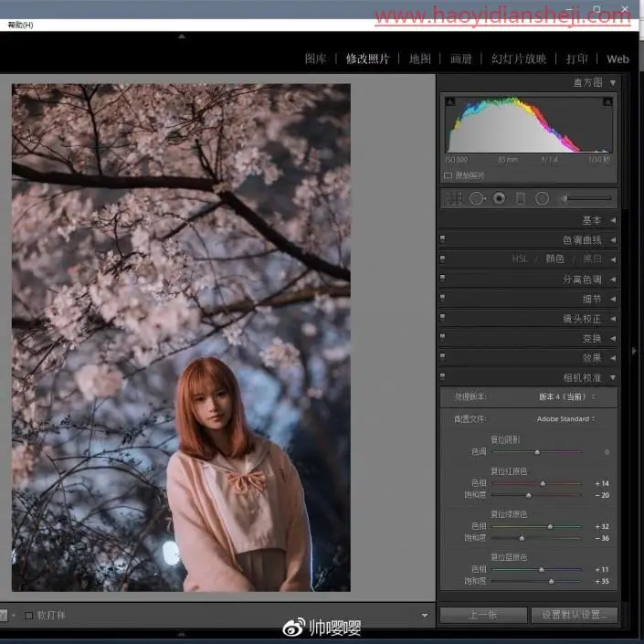This screenshot has width=644, height=644.
Task: Expand the 镜头校正 panel
Action: pyautogui.click(x=613, y=319)
